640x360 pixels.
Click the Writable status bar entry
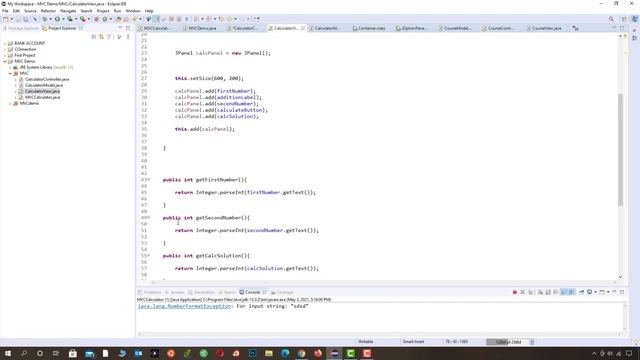tap(366, 342)
